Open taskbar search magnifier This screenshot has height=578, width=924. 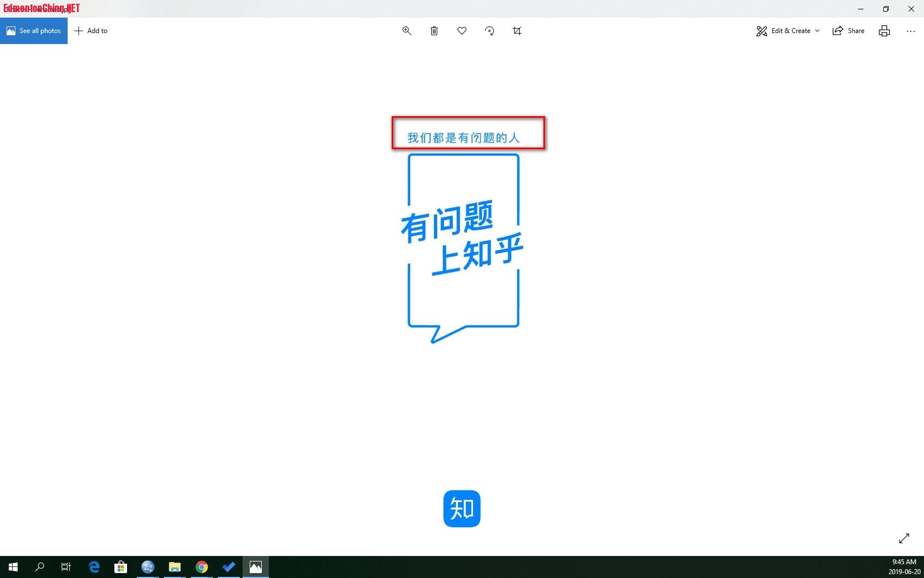(x=40, y=567)
